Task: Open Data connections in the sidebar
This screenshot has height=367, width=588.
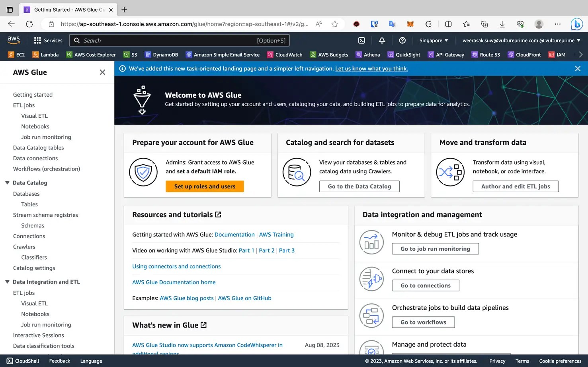Action: pyautogui.click(x=35, y=158)
